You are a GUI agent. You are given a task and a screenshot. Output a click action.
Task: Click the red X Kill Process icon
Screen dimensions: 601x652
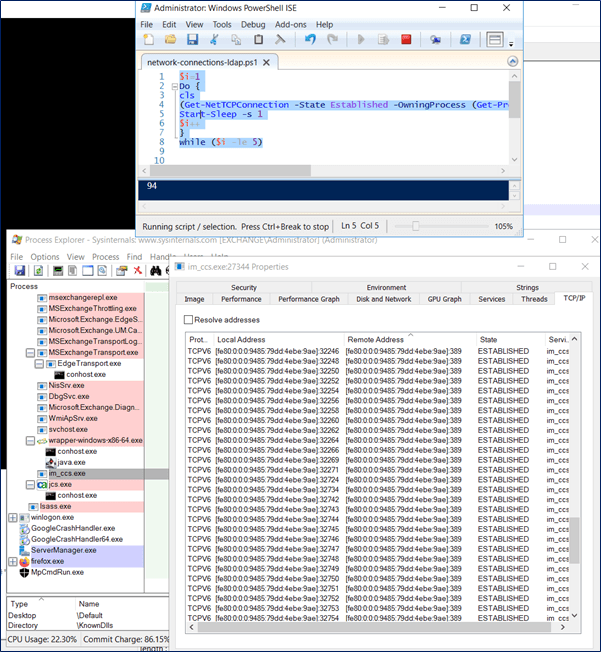tap(137, 271)
